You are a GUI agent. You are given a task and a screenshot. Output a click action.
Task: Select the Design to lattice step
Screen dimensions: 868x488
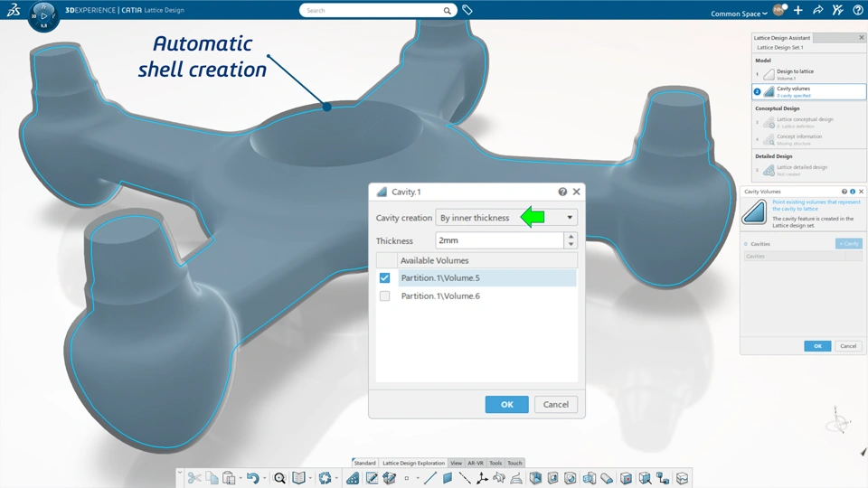pos(808,74)
